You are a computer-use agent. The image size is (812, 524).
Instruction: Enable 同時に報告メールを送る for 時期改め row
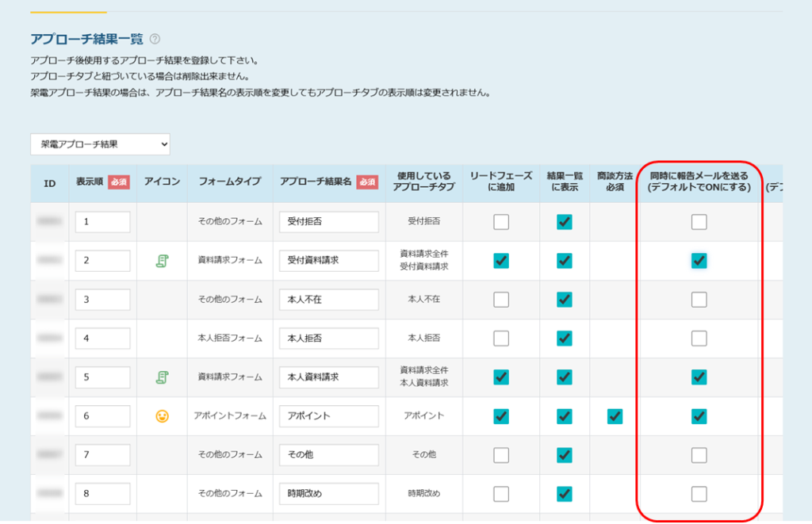(699, 494)
